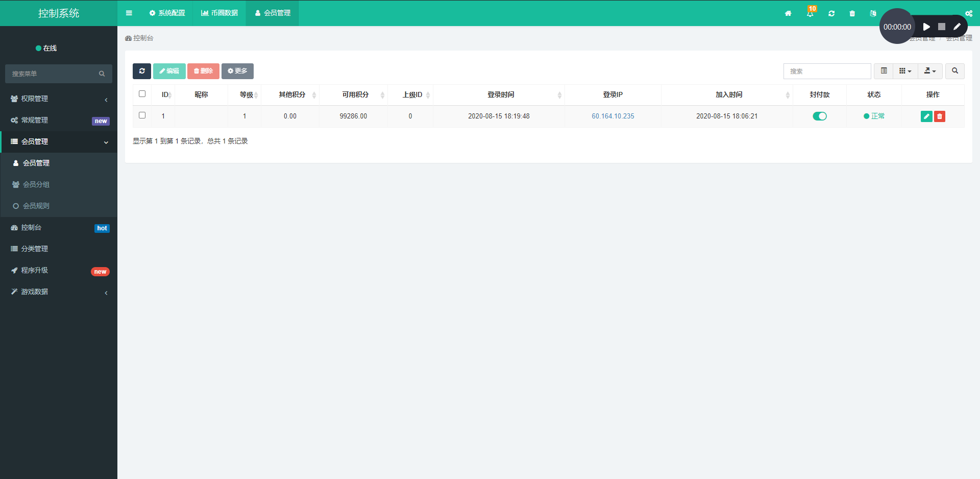Screen dimensions: 980x479
Task: Click the clear cache trash icon in top bar
Action: click(851, 14)
